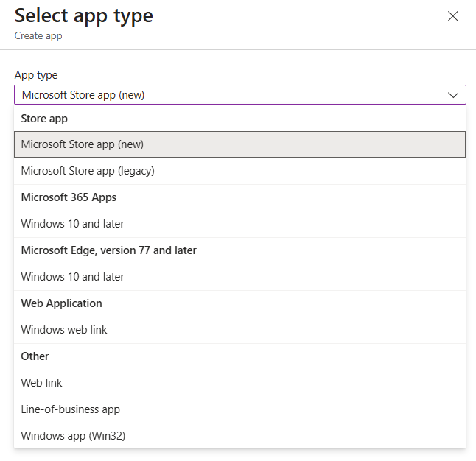This screenshot has width=476, height=461.
Task: Select Windows app (Win32) option
Action: [239, 436]
